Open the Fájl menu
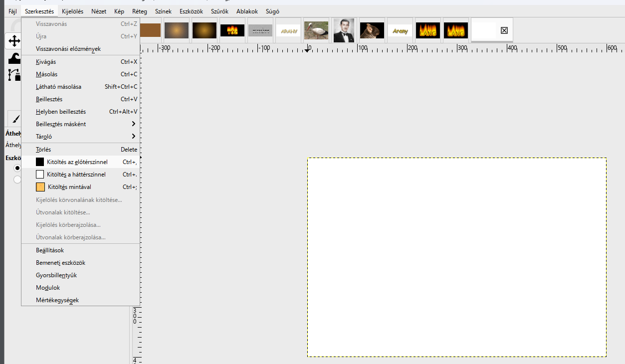Image resolution: width=625 pixels, height=364 pixels. click(x=12, y=11)
